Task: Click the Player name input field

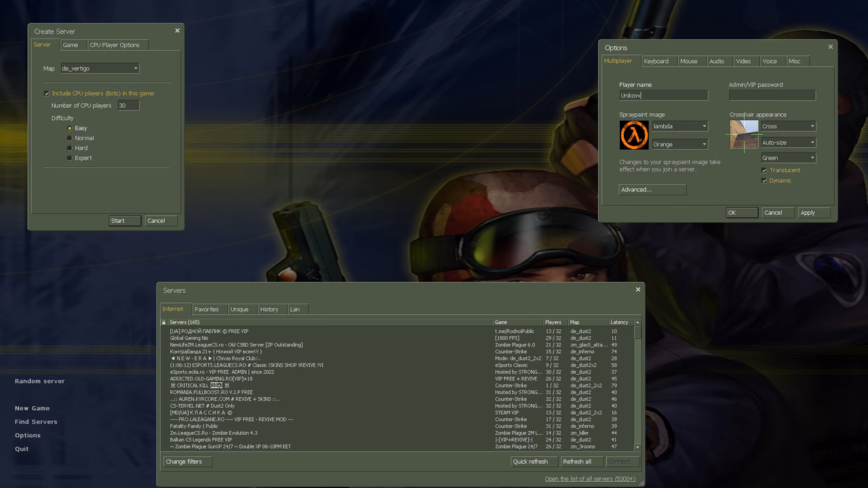Action: [x=663, y=96]
